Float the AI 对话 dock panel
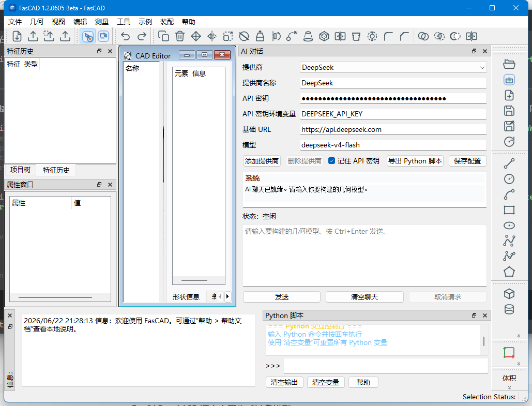 pyautogui.click(x=474, y=51)
